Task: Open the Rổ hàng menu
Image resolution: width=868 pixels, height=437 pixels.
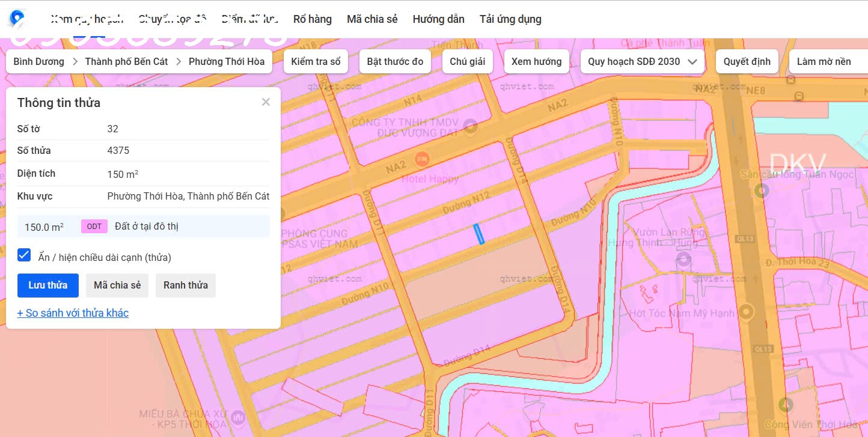Action: point(312,19)
